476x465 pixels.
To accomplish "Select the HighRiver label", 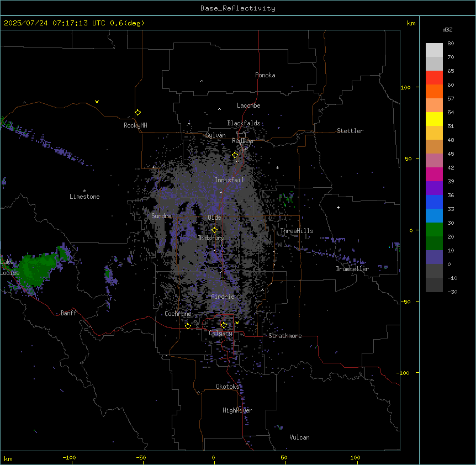I will tap(237, 410).
